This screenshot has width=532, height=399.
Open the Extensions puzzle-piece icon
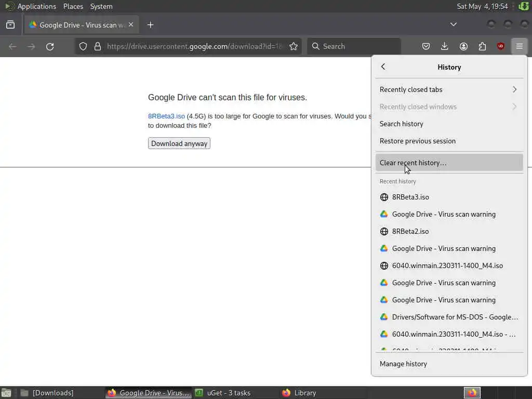click(482, 46)
